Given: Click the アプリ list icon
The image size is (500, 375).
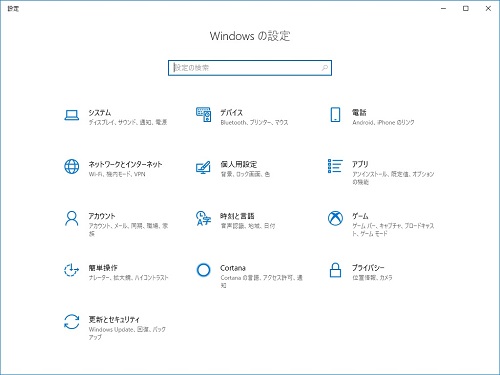Looking at the screenshot, I should click(x=335, y=166).
